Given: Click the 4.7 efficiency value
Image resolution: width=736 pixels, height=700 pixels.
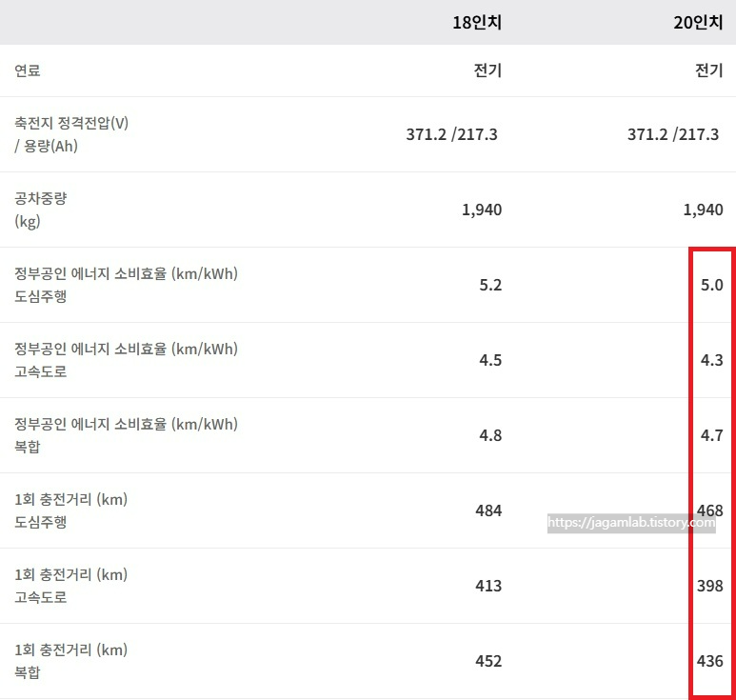Looking at the screenshot, I should point(711,435).
